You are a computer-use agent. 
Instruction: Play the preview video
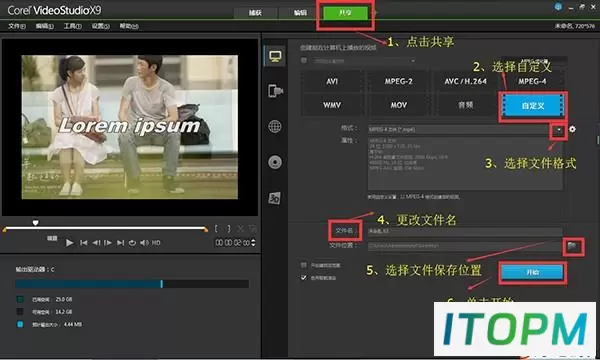point(69,243)
